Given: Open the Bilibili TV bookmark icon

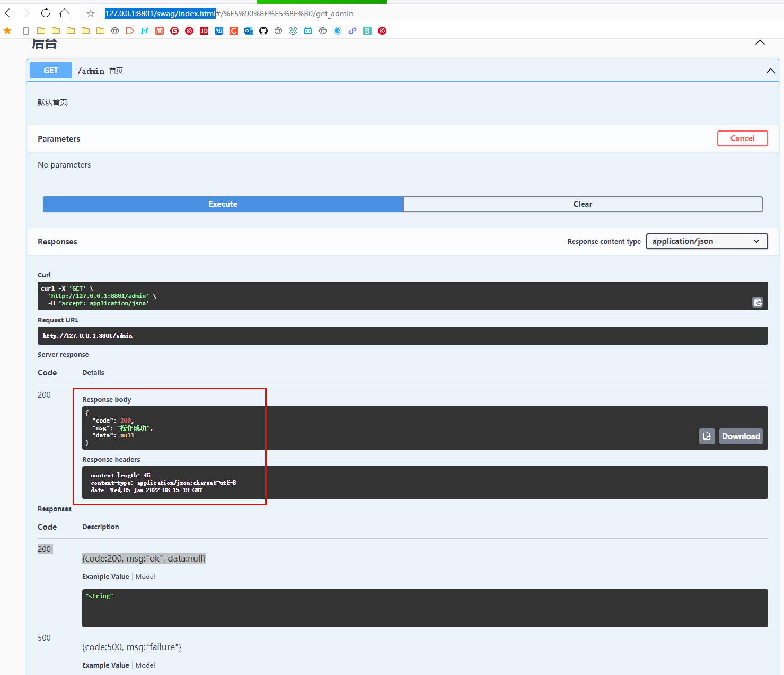Looking at the screenshot, I should pos(308,31).
